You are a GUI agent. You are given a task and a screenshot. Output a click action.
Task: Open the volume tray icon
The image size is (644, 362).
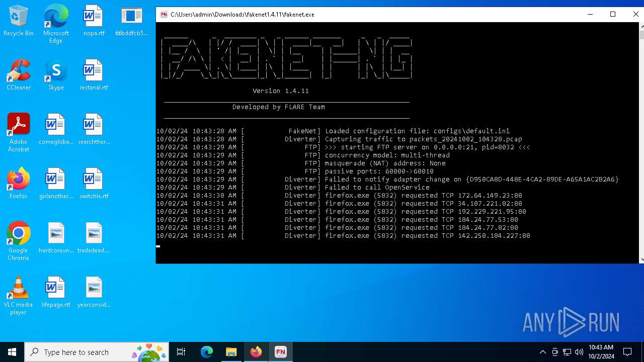pos(579,352)
